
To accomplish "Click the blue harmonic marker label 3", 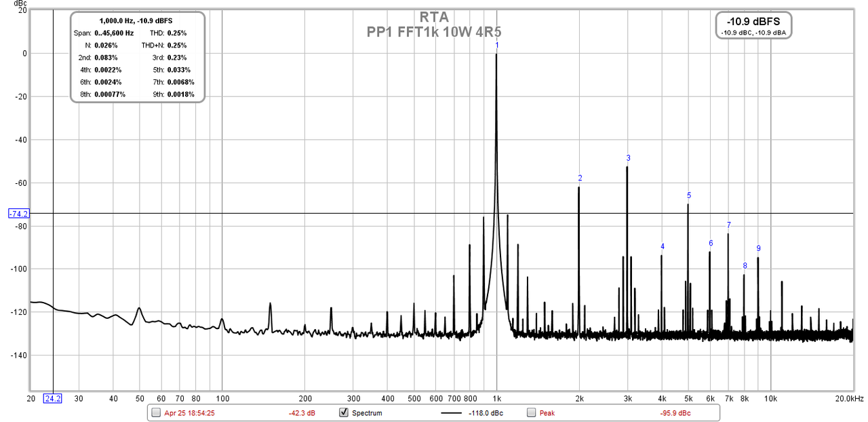I will [x=629, y=158].
